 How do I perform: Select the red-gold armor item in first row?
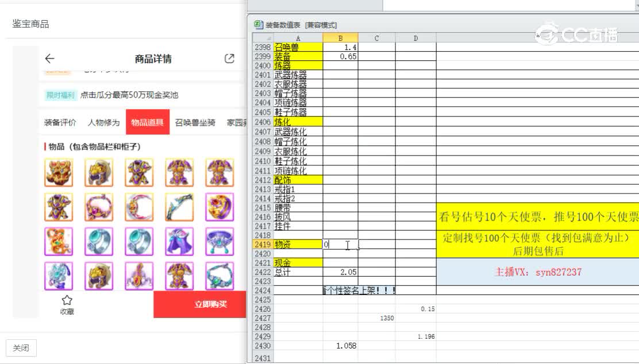pyautogui.click(x=59, y=173)
